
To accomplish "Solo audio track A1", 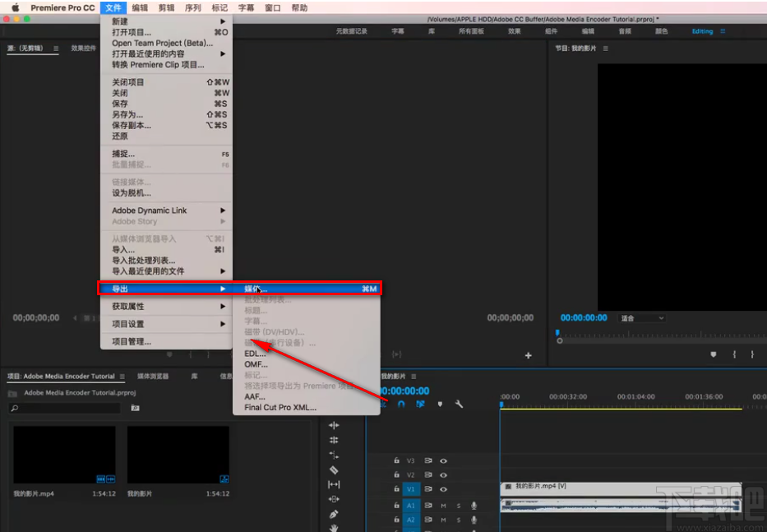I will pos(459,506).
